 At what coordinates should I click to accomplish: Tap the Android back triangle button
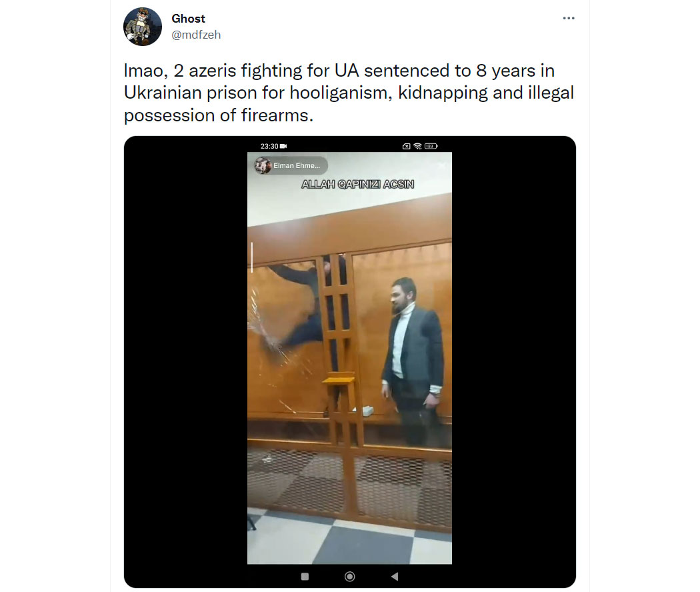pyautogui.click(x=394, y=577)
